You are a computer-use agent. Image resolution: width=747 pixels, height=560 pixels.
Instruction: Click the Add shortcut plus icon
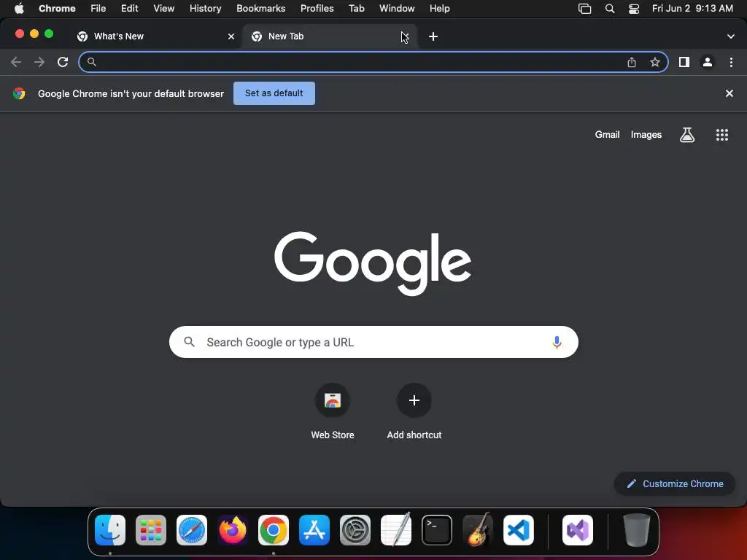pyautogui.click(x=414, y=400)
